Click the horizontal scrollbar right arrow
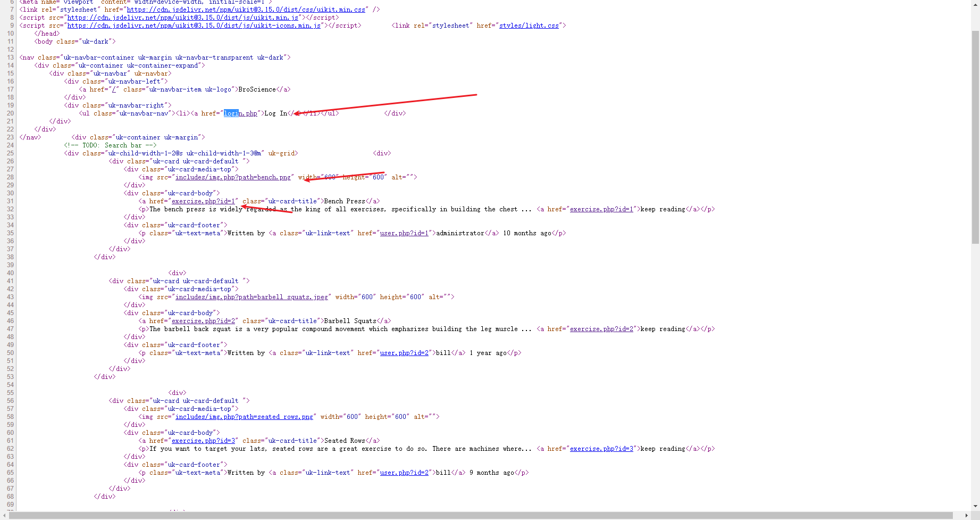The height and width of the screenshot is (520, 980). pos(966,515)
